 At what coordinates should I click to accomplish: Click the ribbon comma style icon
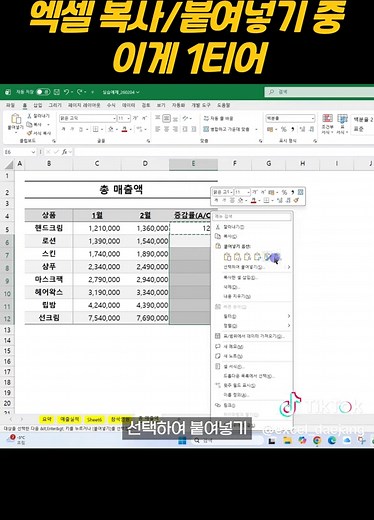point(292,129)
